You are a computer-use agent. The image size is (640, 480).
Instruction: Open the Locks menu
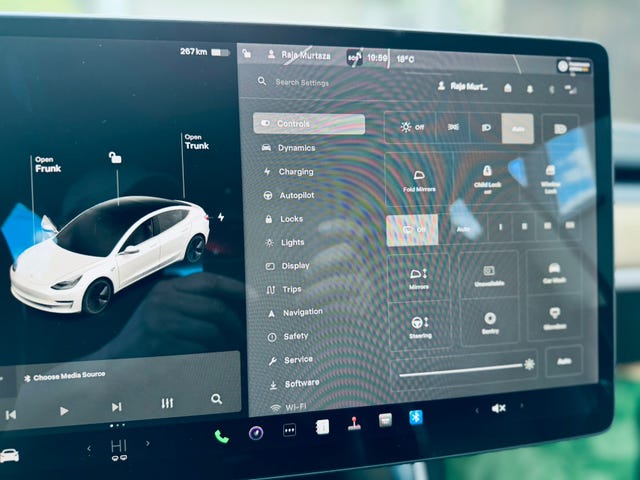click(x=284, y=219)
